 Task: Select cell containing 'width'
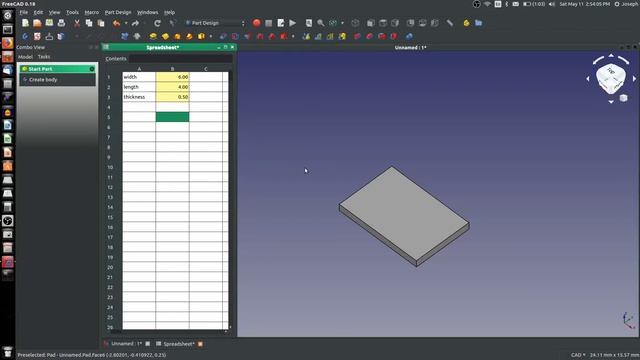(x=139, y=77)
